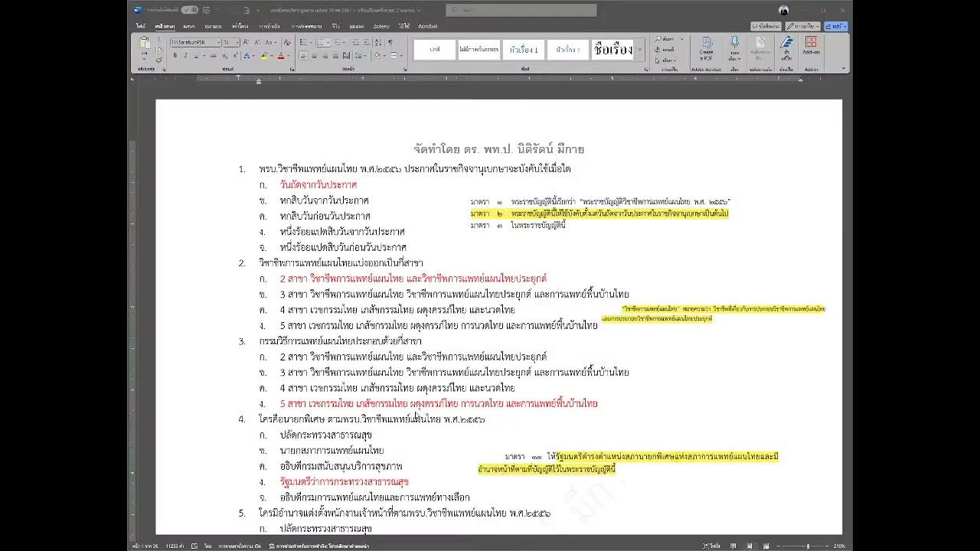
Task: Open the Zotero ribbon tab
Action: [381, 26]
